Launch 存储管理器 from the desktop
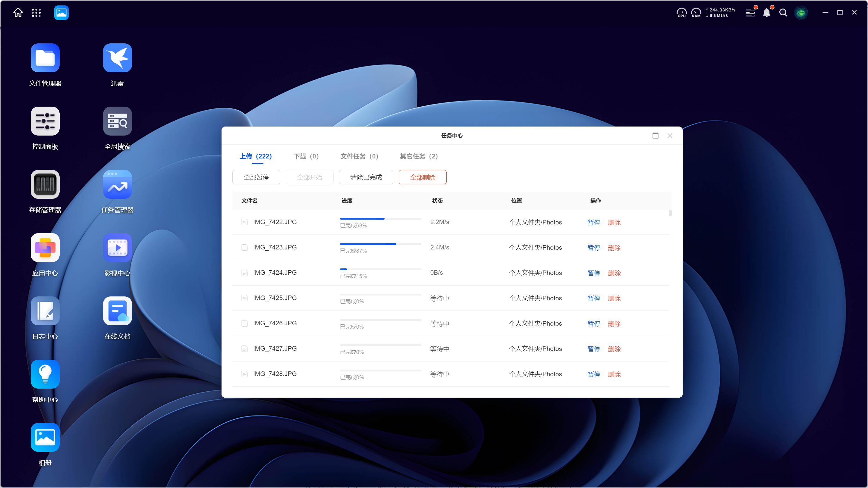 (x=45, y=185)
